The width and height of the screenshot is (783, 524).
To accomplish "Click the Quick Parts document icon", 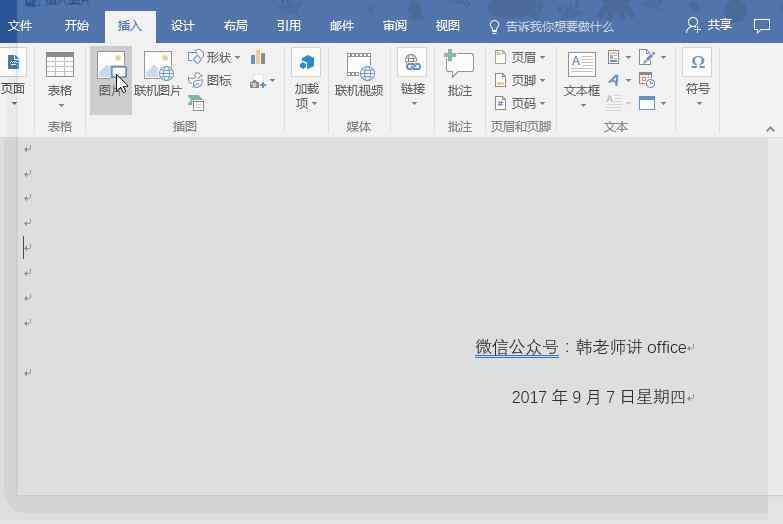I will [x=614, y=57].
